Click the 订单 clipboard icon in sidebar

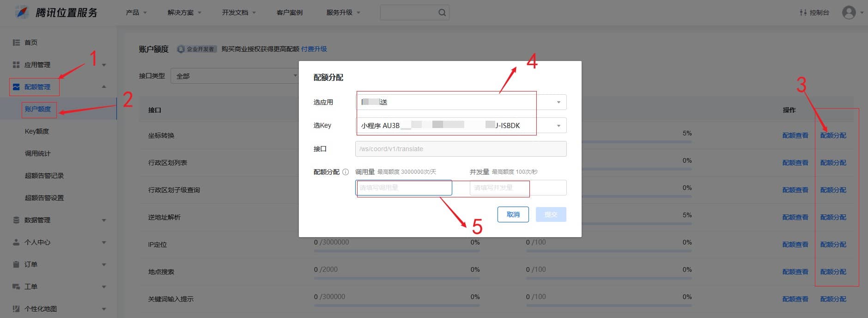point(16,264)
